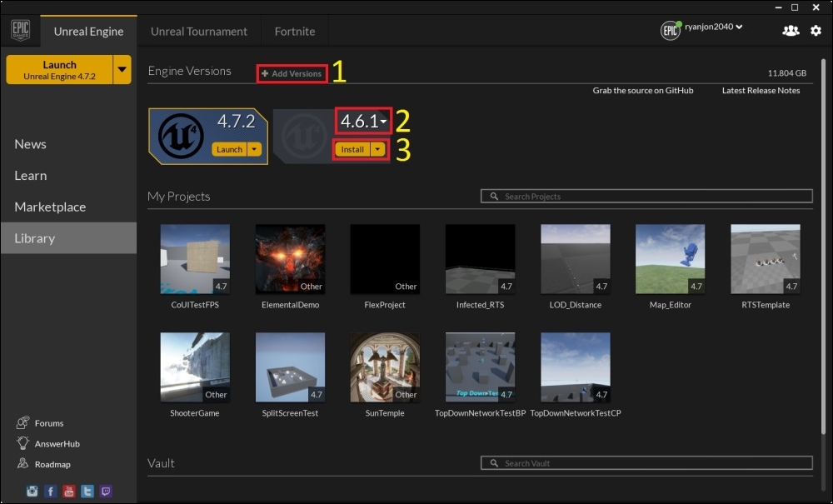The height and width of the screenshot is (504, 833).
Task: Open the Instagram social icon
Action: 32,491
